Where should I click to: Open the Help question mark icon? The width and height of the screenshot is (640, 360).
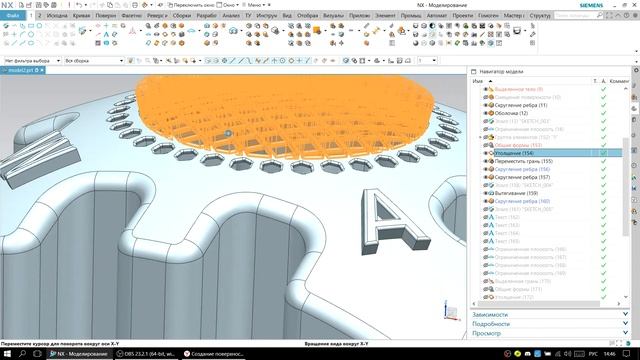626,16
